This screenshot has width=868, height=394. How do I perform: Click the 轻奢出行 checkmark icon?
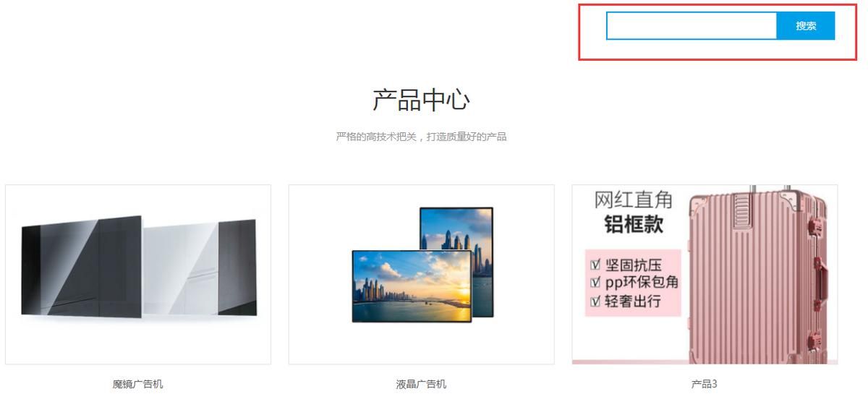pos(595,301)
